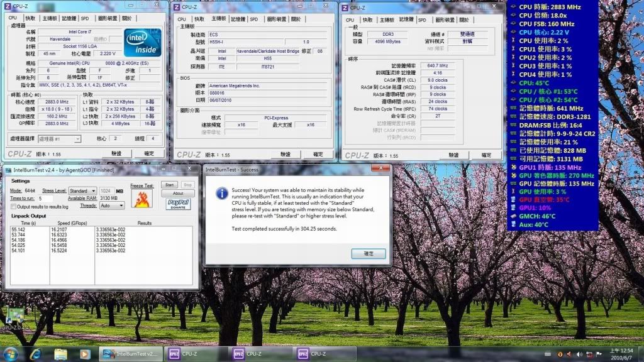Click the Times to run input field
Image resolution: width=644 pixels, height=362 pixels.
pos(45,198)
